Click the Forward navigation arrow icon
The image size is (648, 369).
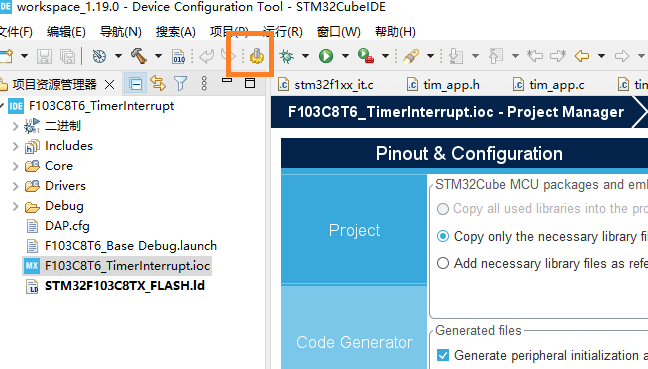(622, 56)
